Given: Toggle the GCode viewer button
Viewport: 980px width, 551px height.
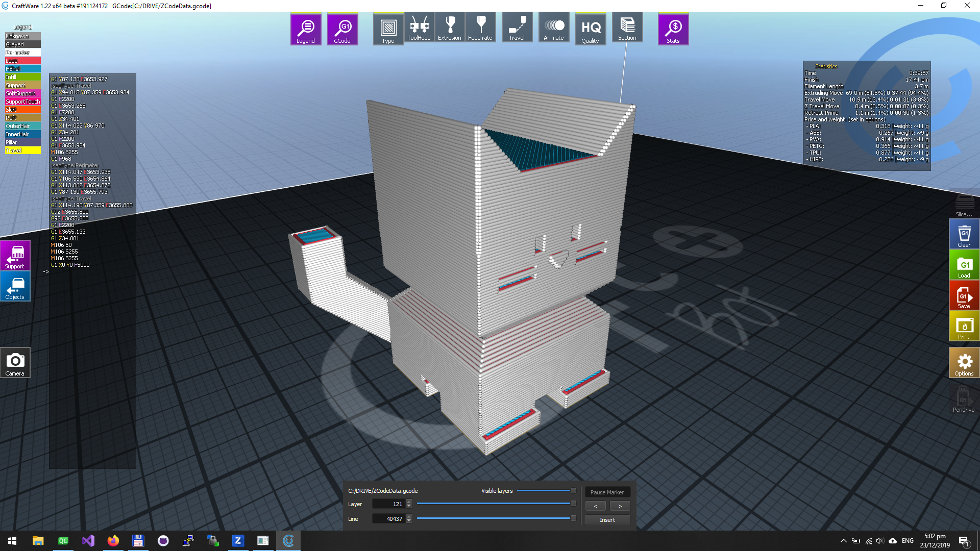Looking at the screenshot, I should point(342,30).
